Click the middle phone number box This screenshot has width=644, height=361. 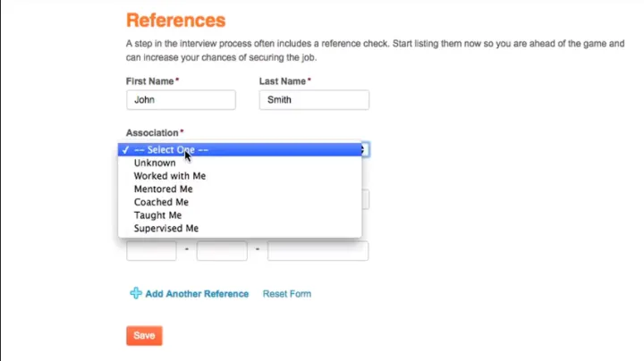[221, 250]
